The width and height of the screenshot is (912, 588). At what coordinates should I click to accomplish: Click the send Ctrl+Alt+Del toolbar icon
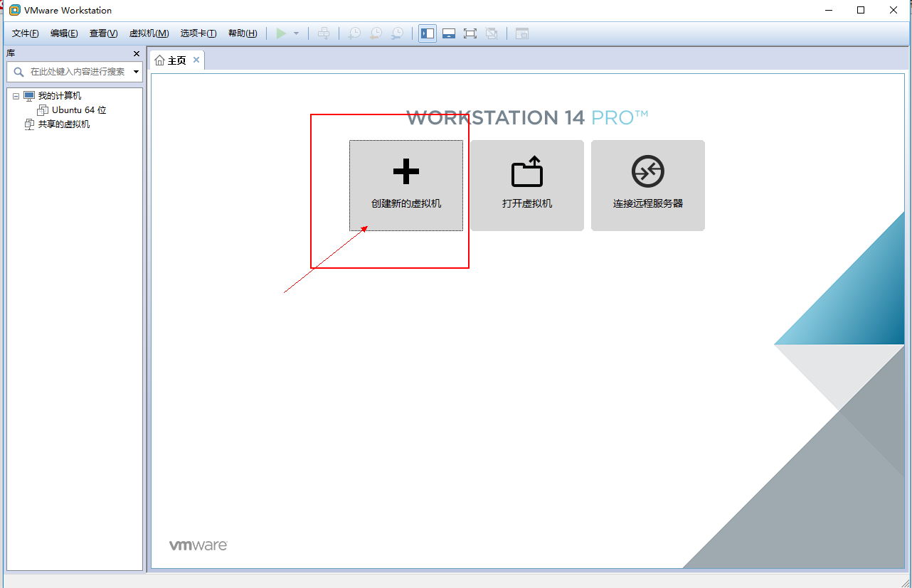pos(324,33)
